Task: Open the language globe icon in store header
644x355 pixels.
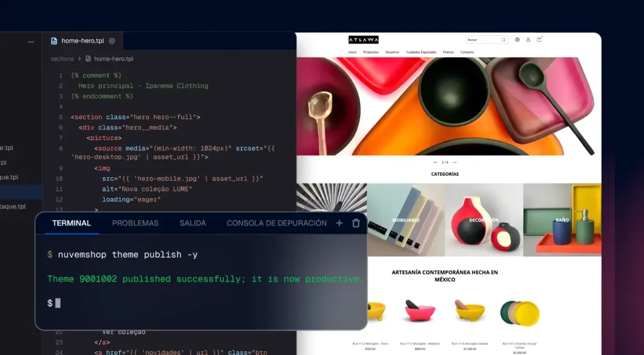Action: click(517, 40)
